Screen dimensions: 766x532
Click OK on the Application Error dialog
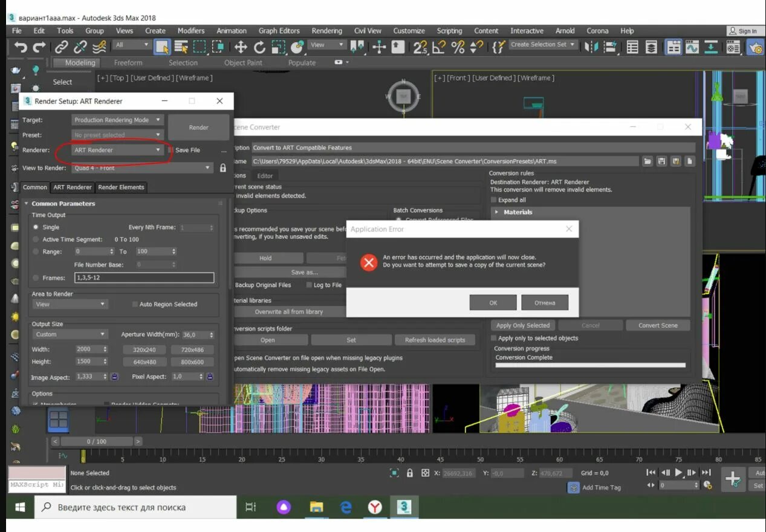[x=493, y=302]
